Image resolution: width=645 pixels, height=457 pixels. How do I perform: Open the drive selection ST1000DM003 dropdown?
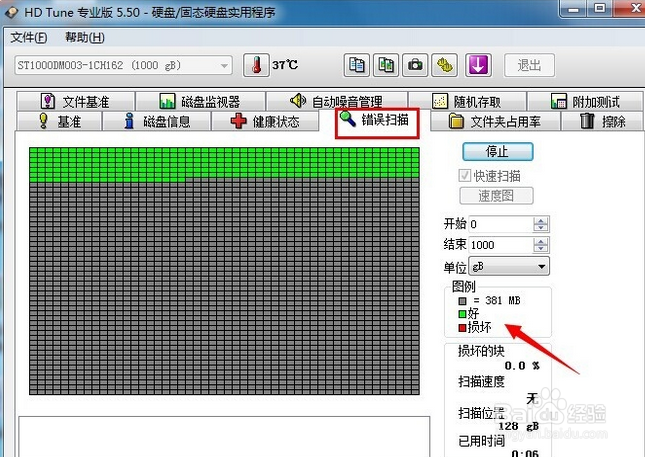123,65
